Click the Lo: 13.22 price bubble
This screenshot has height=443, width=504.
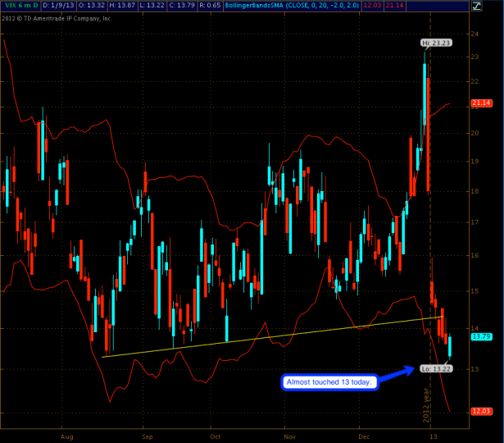(435, 368)
